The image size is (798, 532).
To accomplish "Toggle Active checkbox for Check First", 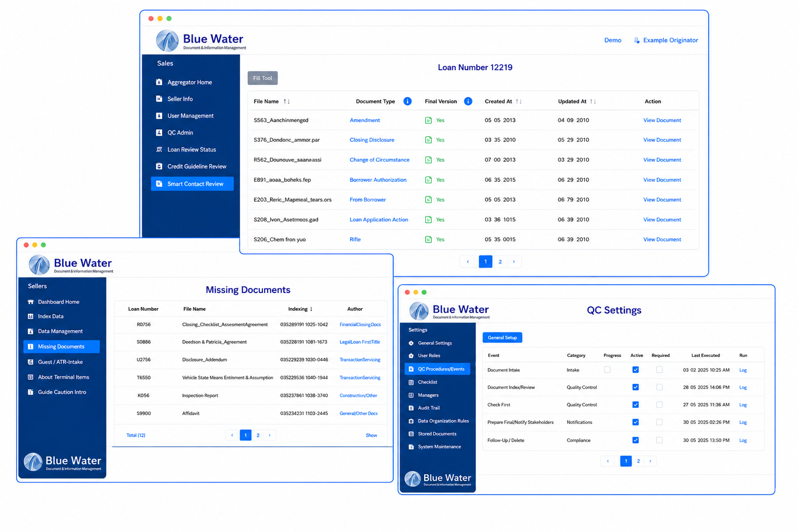I will point(635,405).
